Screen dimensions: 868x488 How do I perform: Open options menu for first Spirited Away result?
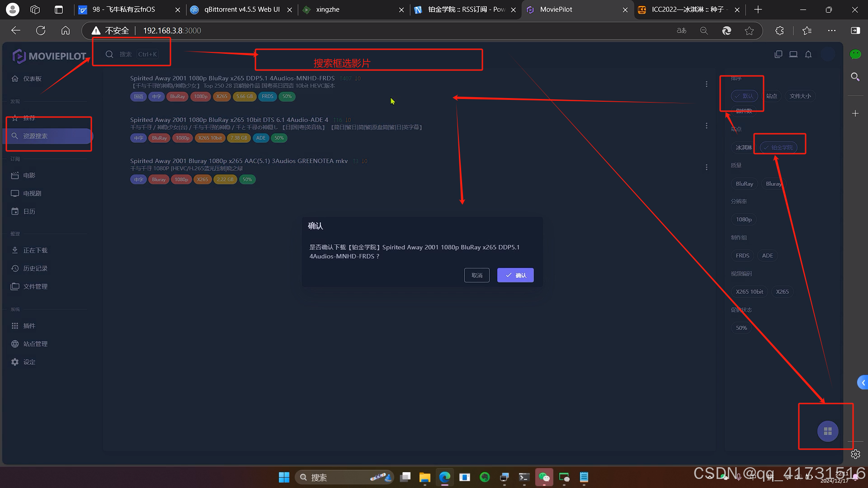(707, 84)
